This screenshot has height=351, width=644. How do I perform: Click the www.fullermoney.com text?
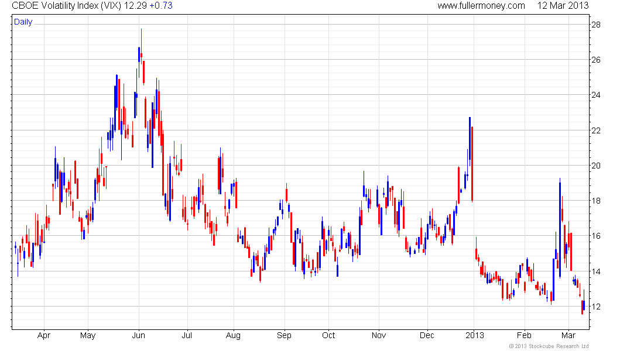point(481,6)
